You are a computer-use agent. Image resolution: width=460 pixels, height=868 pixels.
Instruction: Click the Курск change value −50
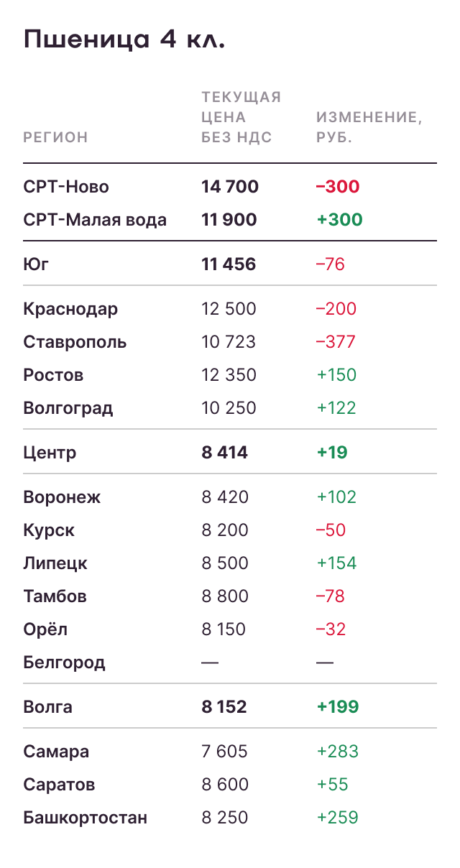(x=331, y=530)
